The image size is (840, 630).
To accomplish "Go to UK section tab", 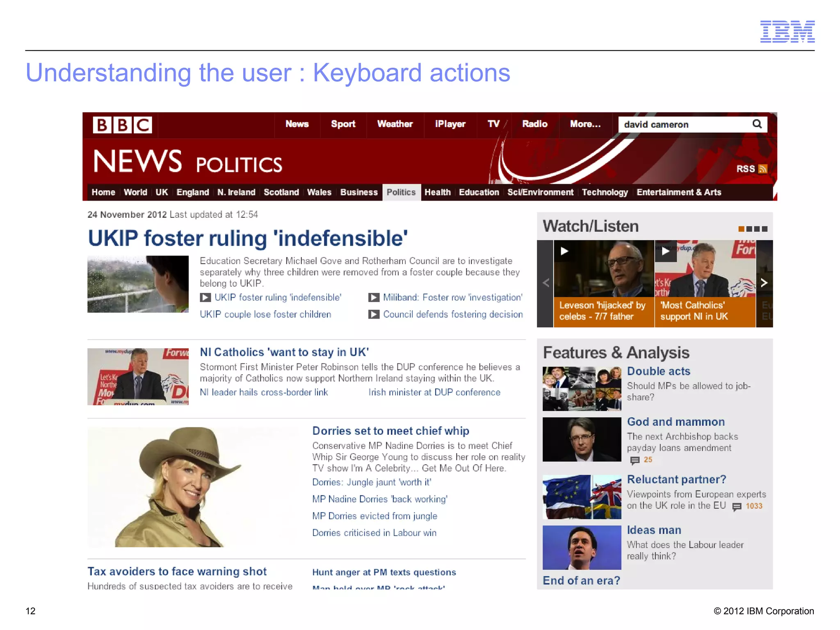I will [162, 192].
